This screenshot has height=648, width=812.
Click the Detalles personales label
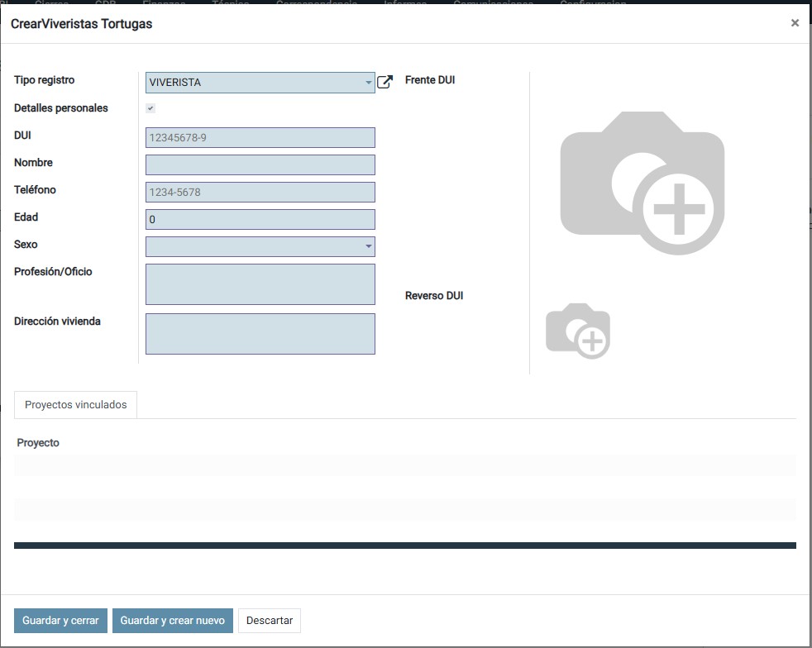(60, 108)
